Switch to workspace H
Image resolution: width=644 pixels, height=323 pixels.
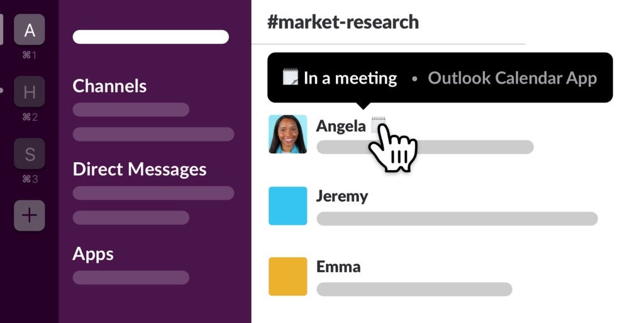click(x=29, y=92)
